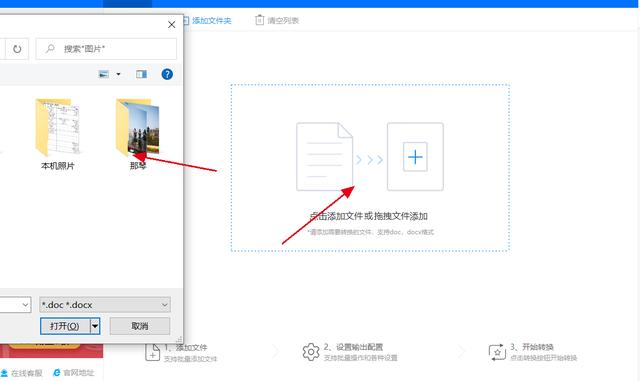Click the document page icon in drop zone

pyautogui.click(x=324, y=156)
